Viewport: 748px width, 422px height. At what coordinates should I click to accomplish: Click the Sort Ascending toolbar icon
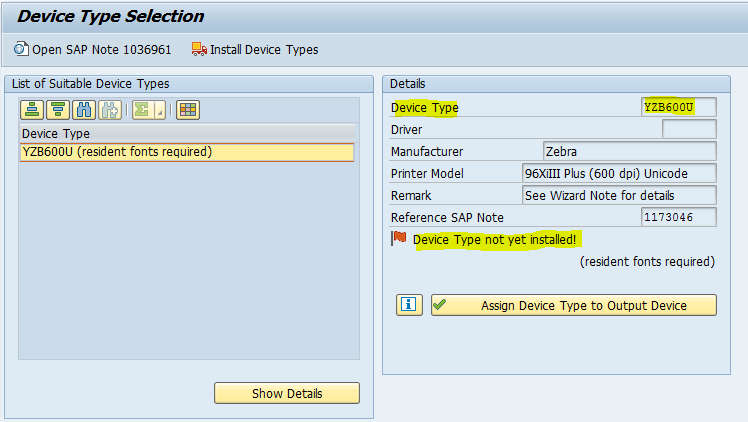[33, 110]
